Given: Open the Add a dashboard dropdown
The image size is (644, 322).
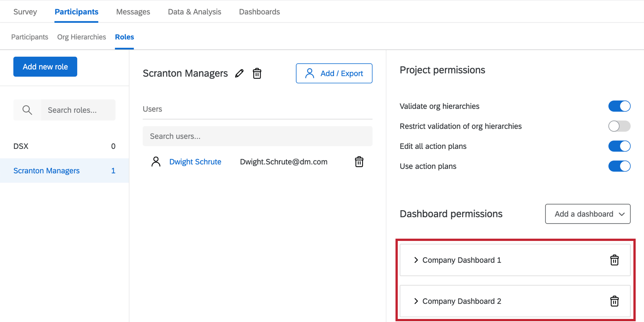Looking at the screenshot, I should (588, 214).
